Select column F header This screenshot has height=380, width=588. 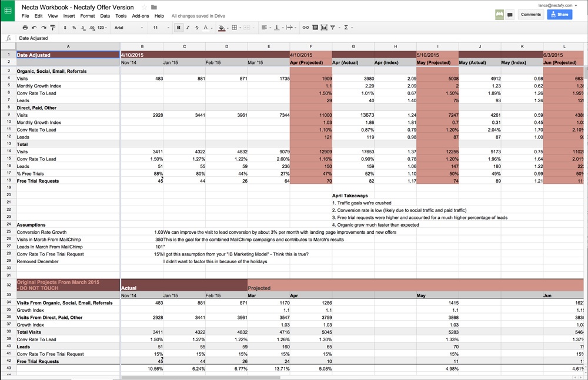pyautogui.click(x=310, y=46)
